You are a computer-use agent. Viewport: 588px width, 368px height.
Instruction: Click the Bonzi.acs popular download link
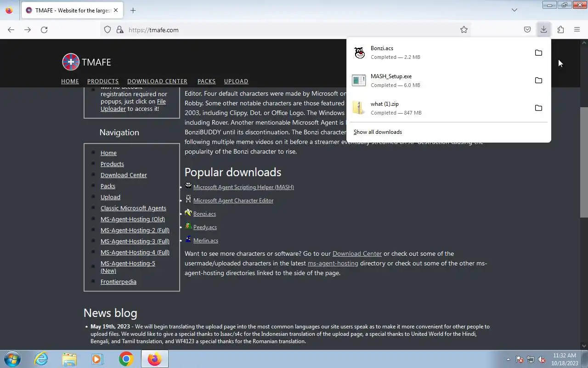204,214
